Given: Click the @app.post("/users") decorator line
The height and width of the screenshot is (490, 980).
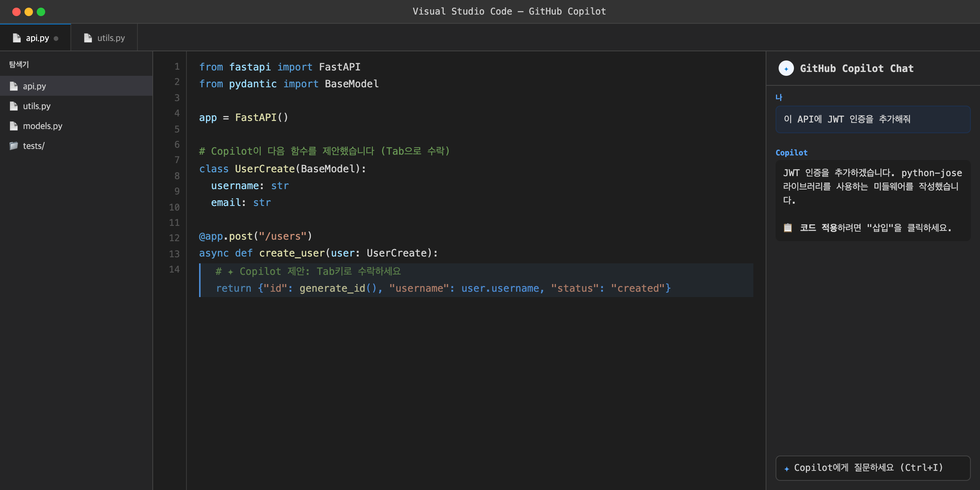Looking at the screenshot, I should click(256, 236).
